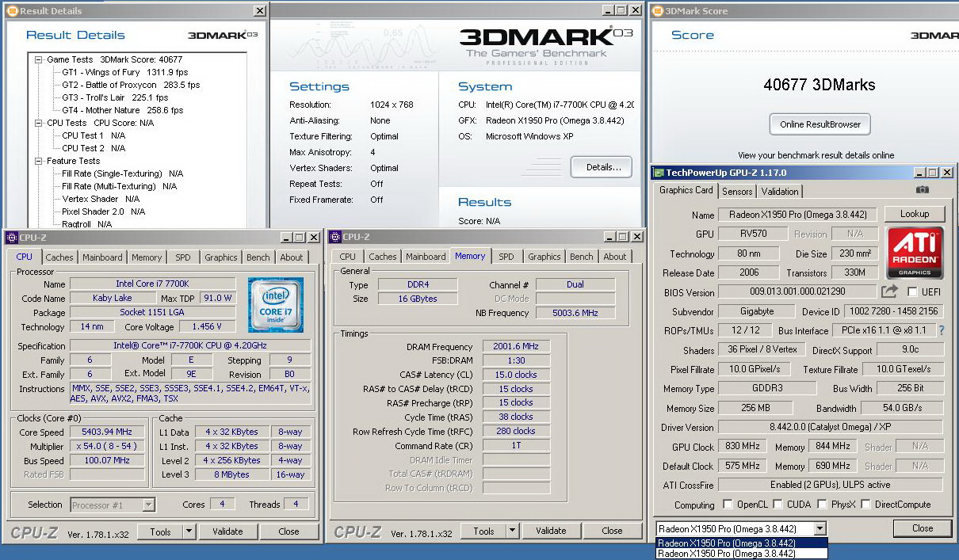Click Tools button in left CPU-Z window
Screen dimensions: 959x560
160,531
